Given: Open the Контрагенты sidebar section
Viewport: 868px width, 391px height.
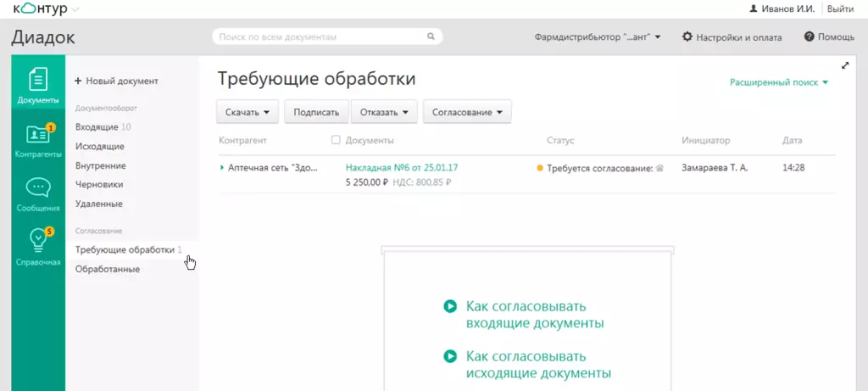Looking at the screenshot, I should (x=38, y=142).
